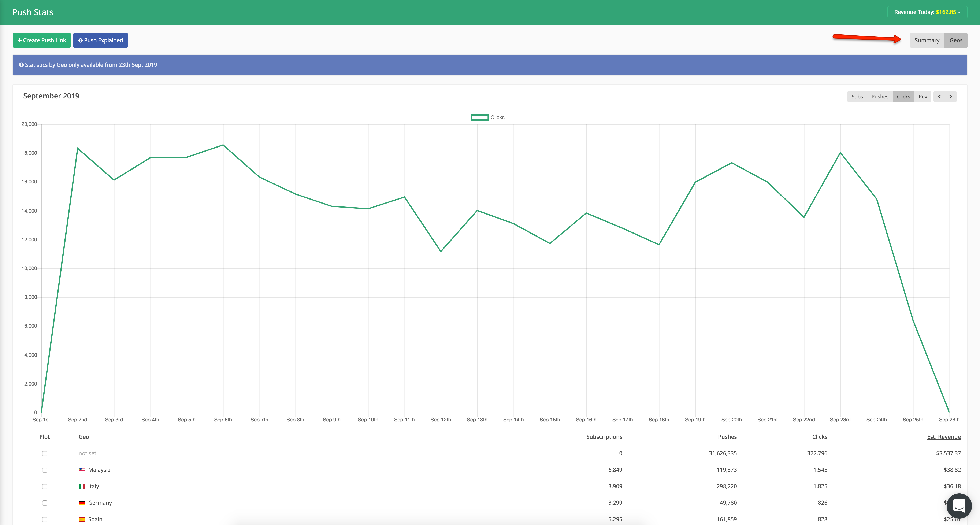The width and height of the screenshot is (980, 525).
Task: Click the Italy flag icon
Action: coord(82,486)
